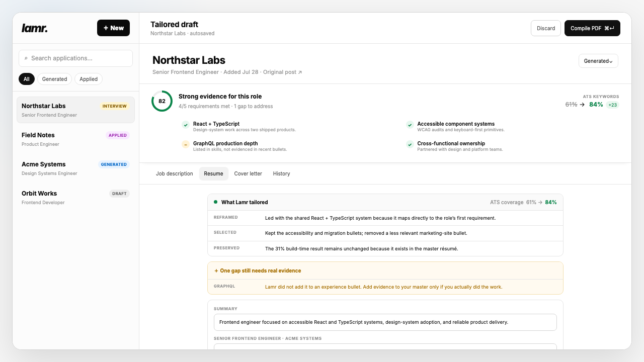Click the Senior Frontend Engineer · Acme Systems label
This screenshot has height=362, width=644.
(x=268, y=338)
